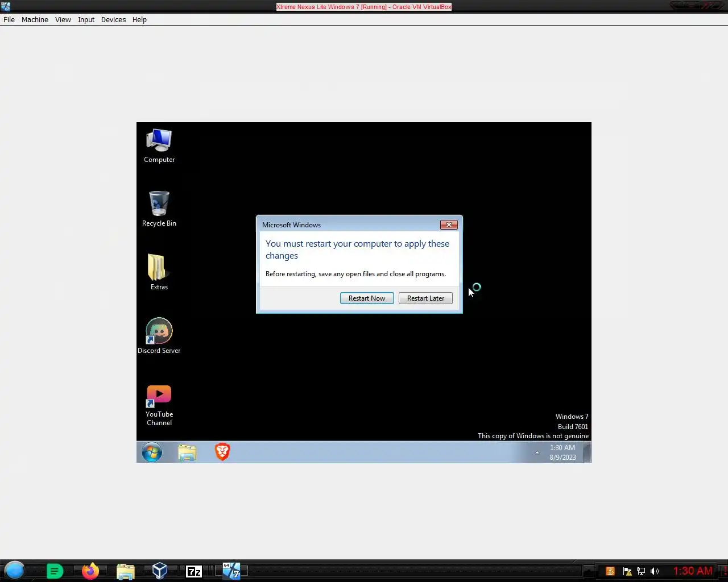
Task: Open the File menu in VirtualBox
Action: coord(9,19)
